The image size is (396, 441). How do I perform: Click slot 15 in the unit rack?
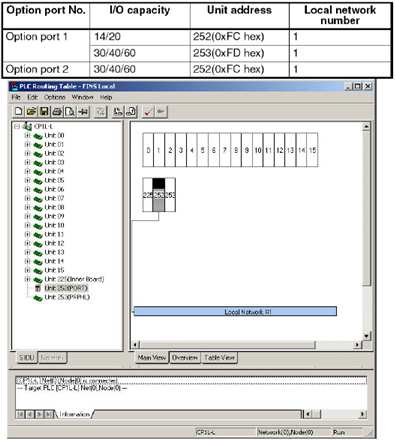coord(312,150)
